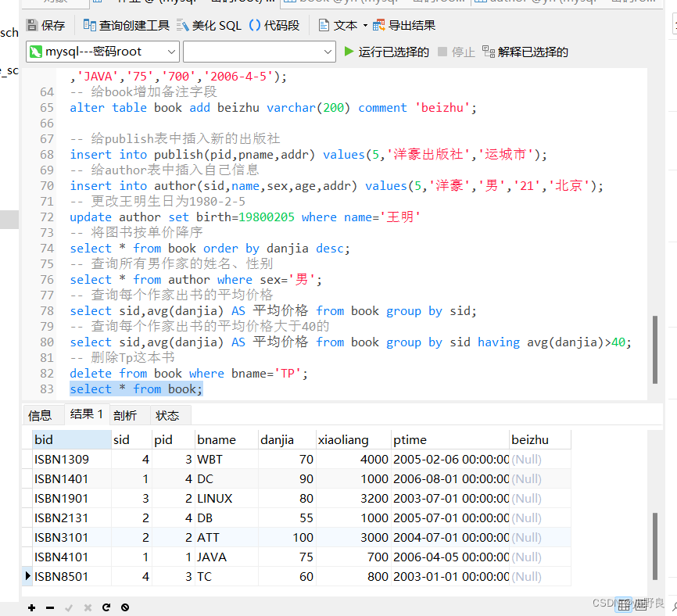
Task: Click the ptime cell 2003-01-01 00:00:00
Action: click(x=450, y=576)
